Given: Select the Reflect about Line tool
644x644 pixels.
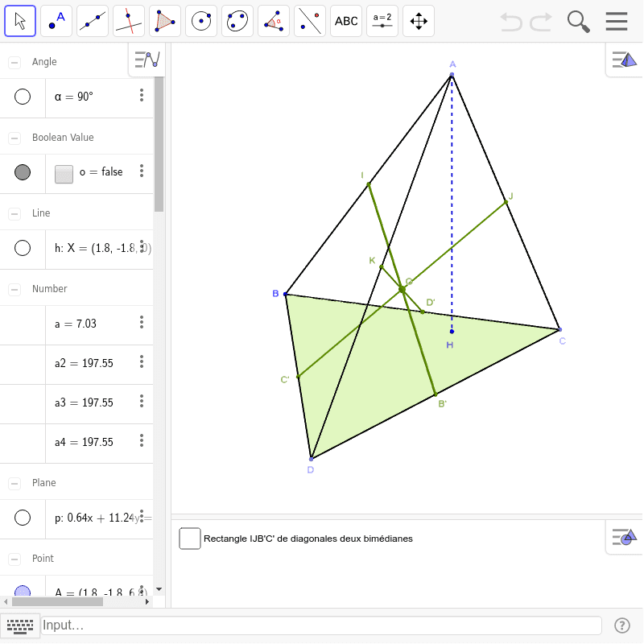Looking at the screenshot, I should pos(310,21).
